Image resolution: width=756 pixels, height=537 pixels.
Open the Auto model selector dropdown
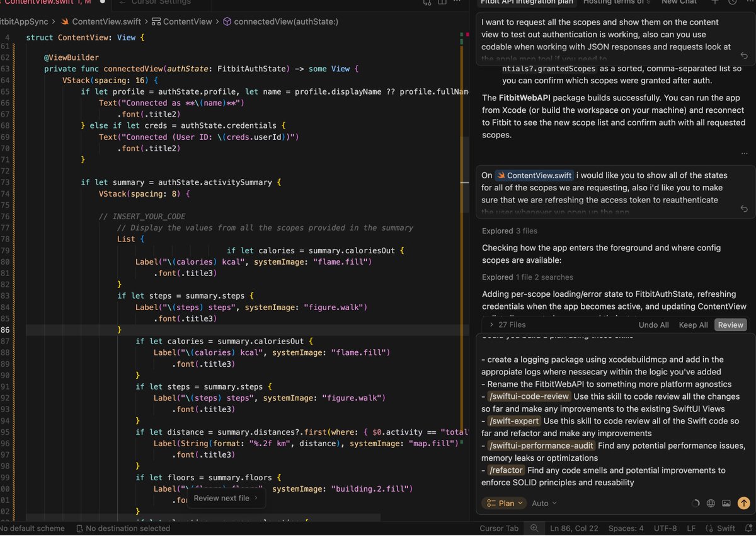544,503
